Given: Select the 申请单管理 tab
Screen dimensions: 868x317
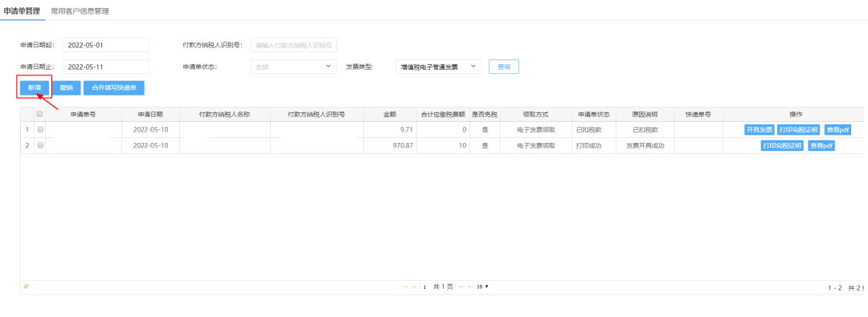Looking at the screenshot, I should click(x=22, y=11).
